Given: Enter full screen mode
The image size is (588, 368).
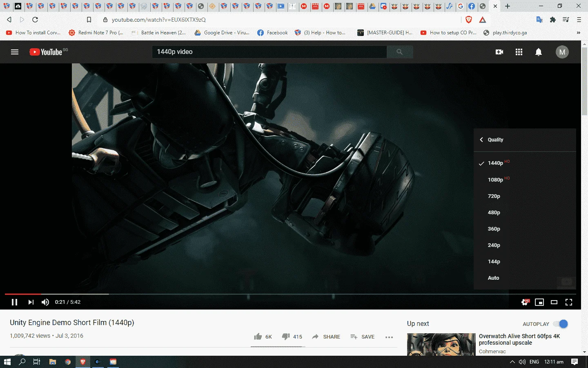Looking at the screenshot, I should click(x=569, y=302).
